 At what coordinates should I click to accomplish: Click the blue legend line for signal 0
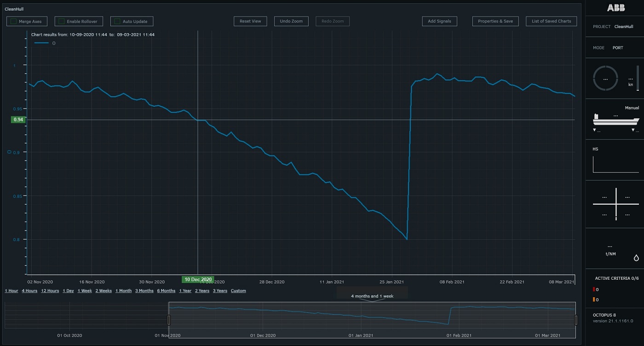coord(41,43)
